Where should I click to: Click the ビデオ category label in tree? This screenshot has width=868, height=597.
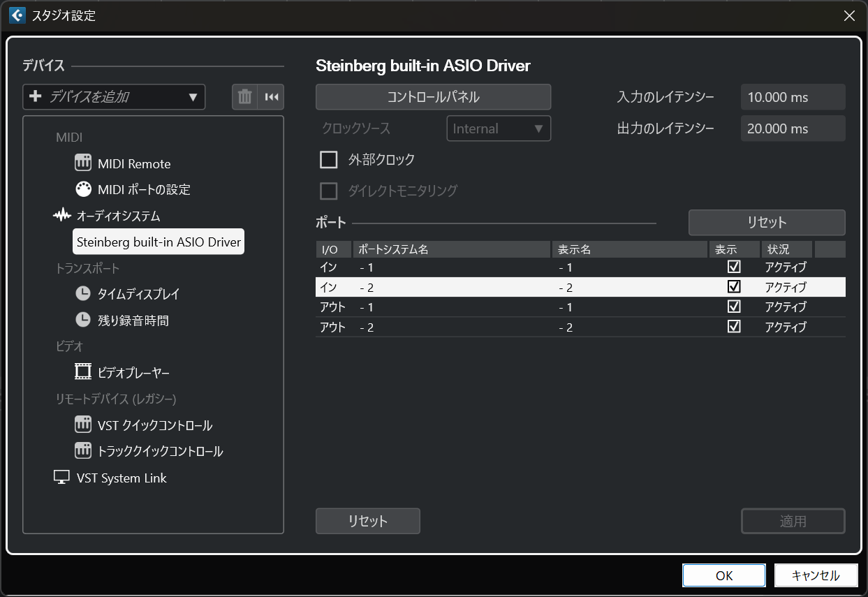point(70,346)
